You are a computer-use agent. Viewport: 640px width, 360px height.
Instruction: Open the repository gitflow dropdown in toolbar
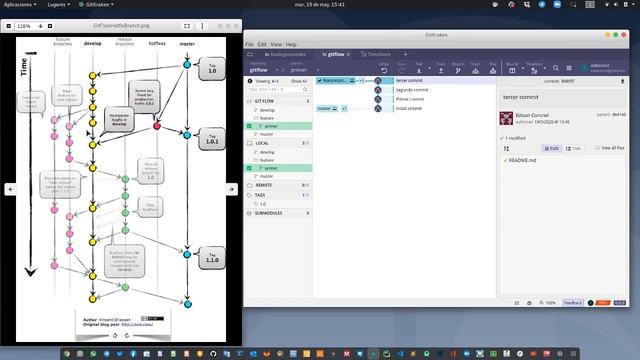(x=277, y=70)
